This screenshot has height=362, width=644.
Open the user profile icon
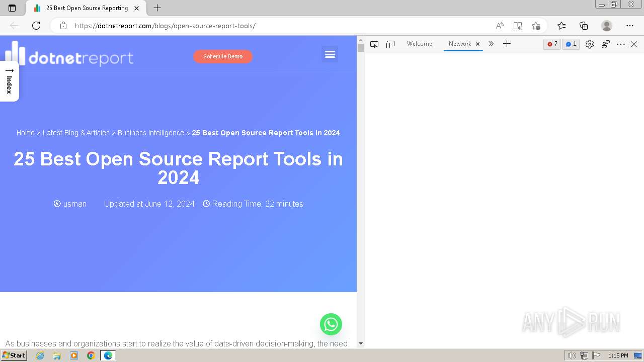click(607, 26)
